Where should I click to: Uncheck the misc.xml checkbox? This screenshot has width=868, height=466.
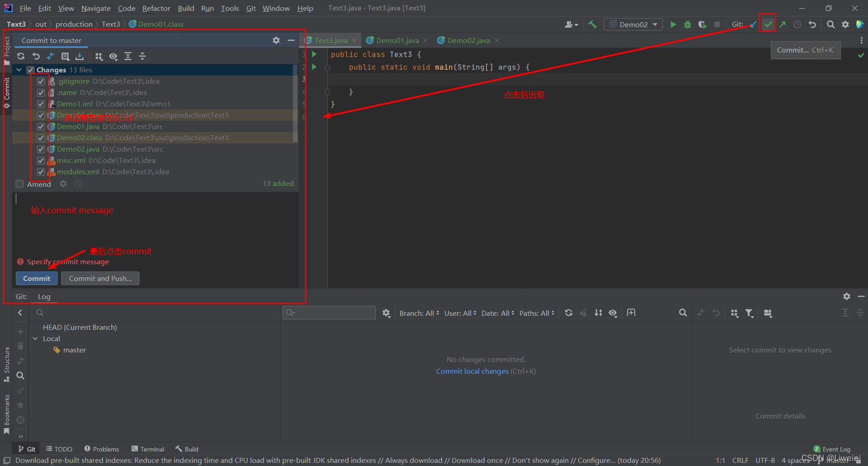[x=41, y=161]
